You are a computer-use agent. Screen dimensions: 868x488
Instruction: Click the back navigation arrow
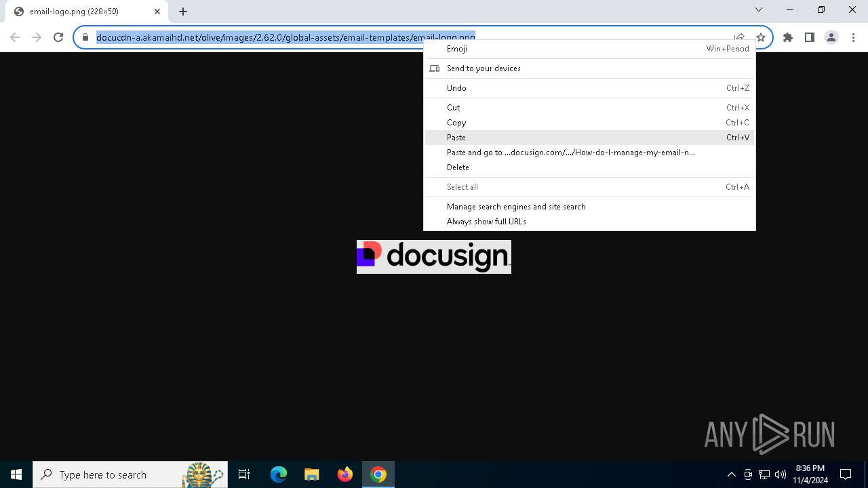(x=15, y=37)
